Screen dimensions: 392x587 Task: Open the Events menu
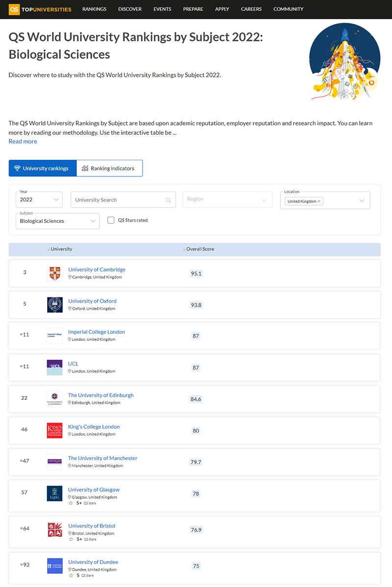162,9
